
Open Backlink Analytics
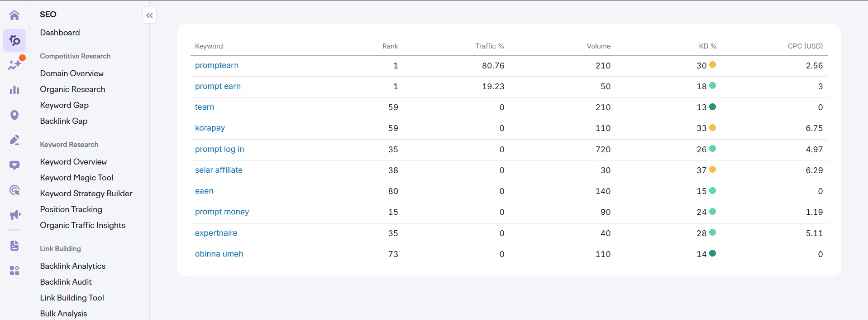72,266
